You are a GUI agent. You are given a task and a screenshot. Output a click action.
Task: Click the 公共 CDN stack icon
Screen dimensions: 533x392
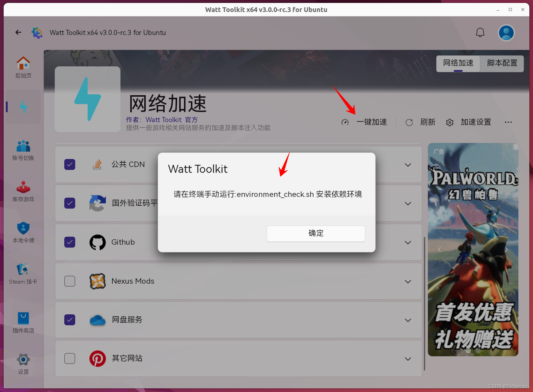(x=97, y=164)
